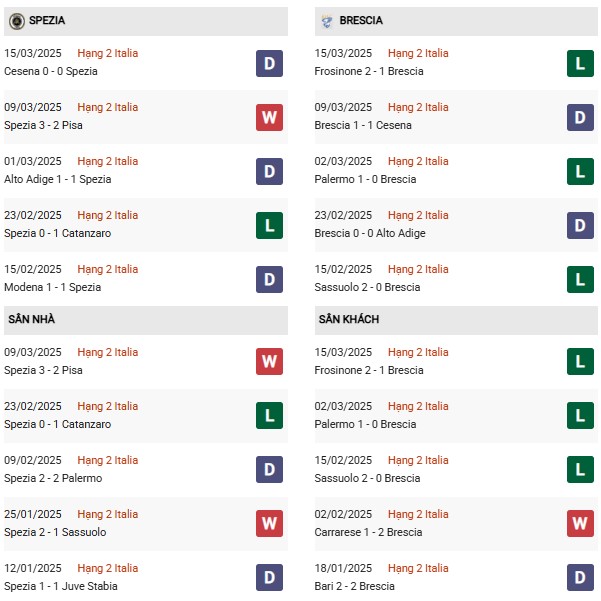This screenshot has width=601, height=601.
Task: Click the Brescia club crest icon
Action: click(327, 21)
